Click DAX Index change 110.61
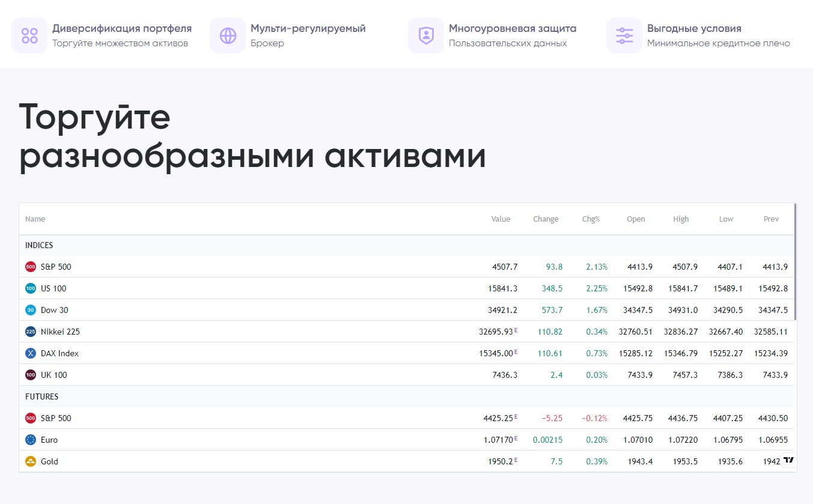This screenshot has width=813, height=504. (550, 353)
